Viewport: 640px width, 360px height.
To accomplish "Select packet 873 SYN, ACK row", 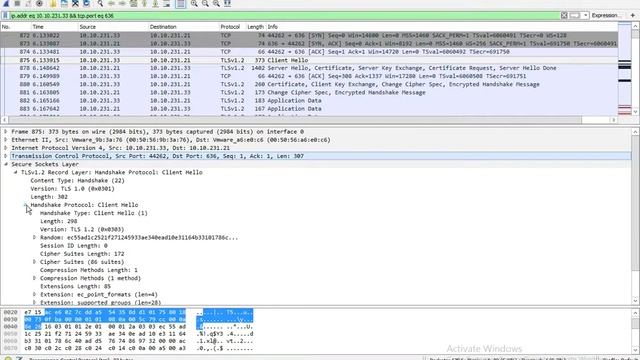I will 309,44.
